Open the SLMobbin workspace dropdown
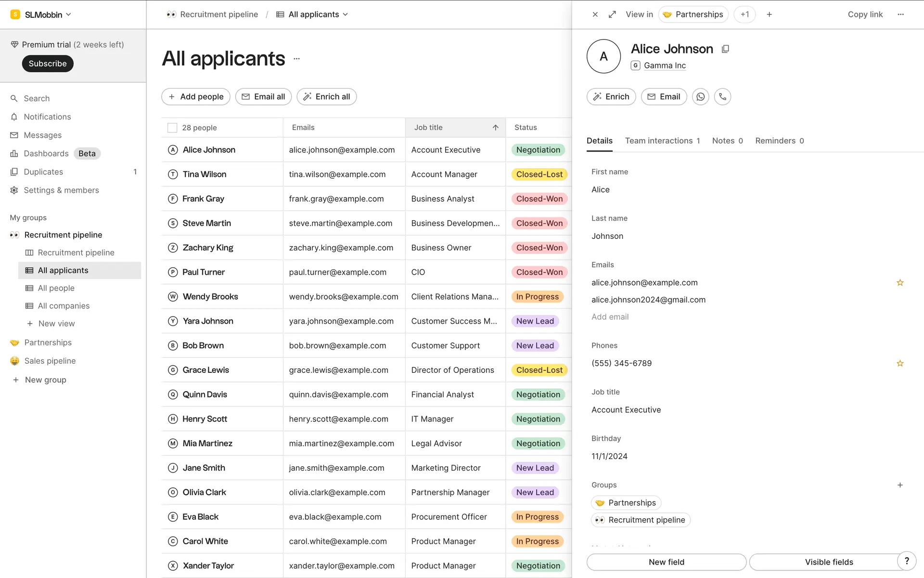Screen dimensions: 924x578 tap(42, 14)
